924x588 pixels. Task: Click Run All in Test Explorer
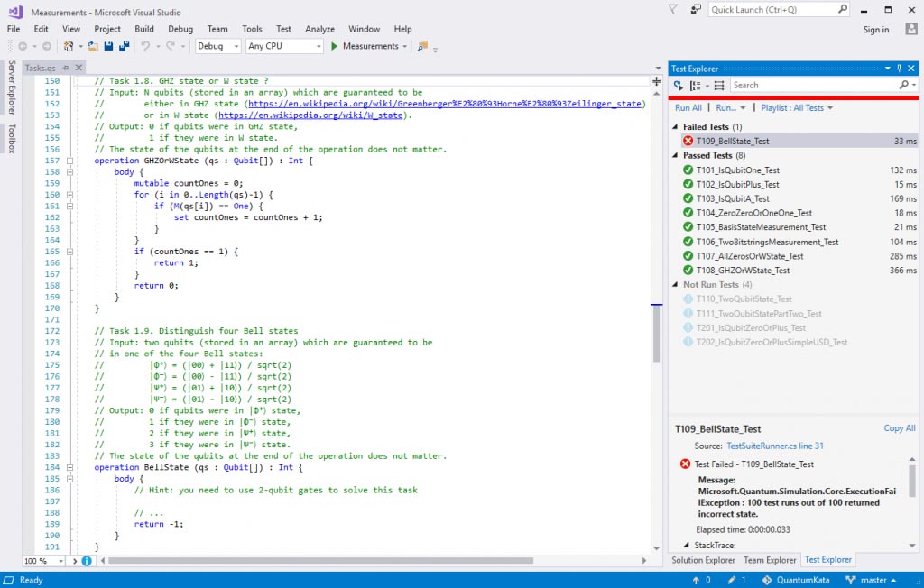(688, 108)
